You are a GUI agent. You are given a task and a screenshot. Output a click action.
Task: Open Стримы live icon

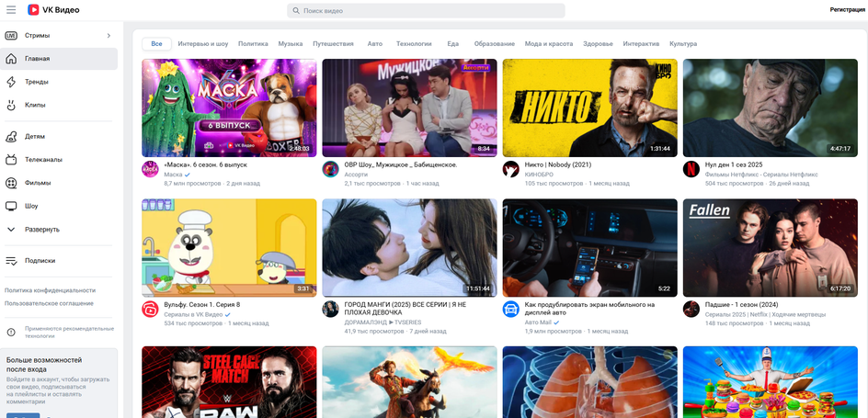11,36
